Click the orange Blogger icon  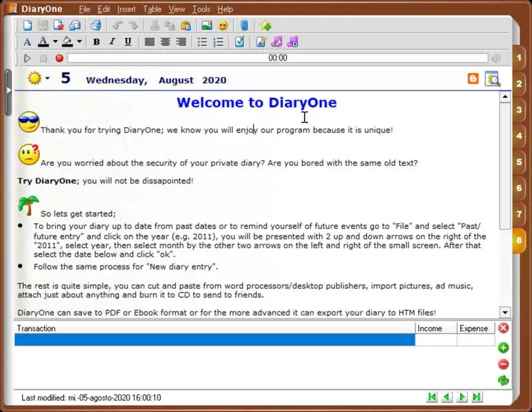pos(473,79)
